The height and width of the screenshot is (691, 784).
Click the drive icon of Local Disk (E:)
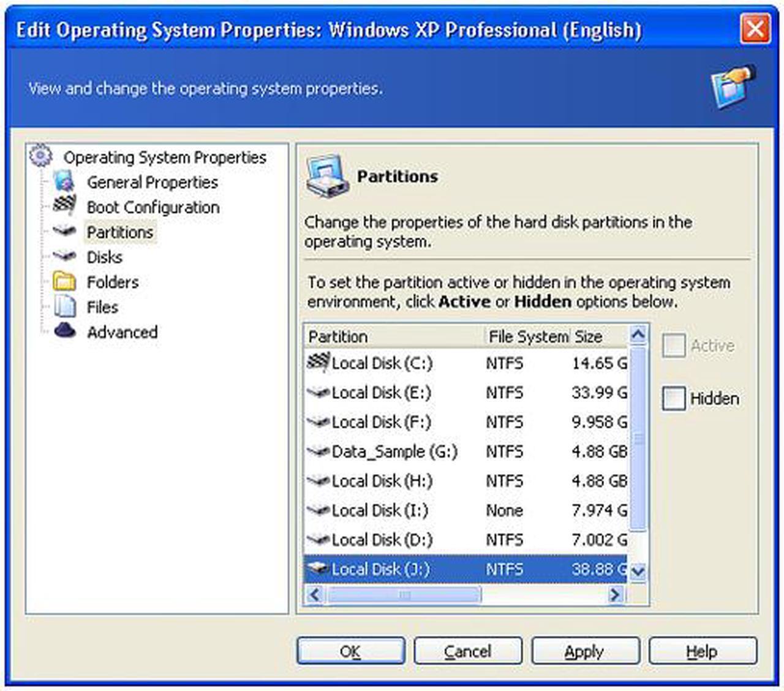point(318,392)
